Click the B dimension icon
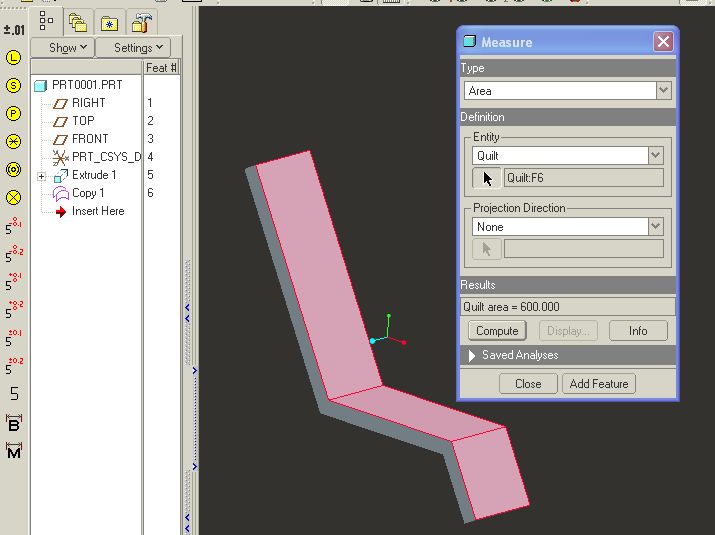 [14, 423]
